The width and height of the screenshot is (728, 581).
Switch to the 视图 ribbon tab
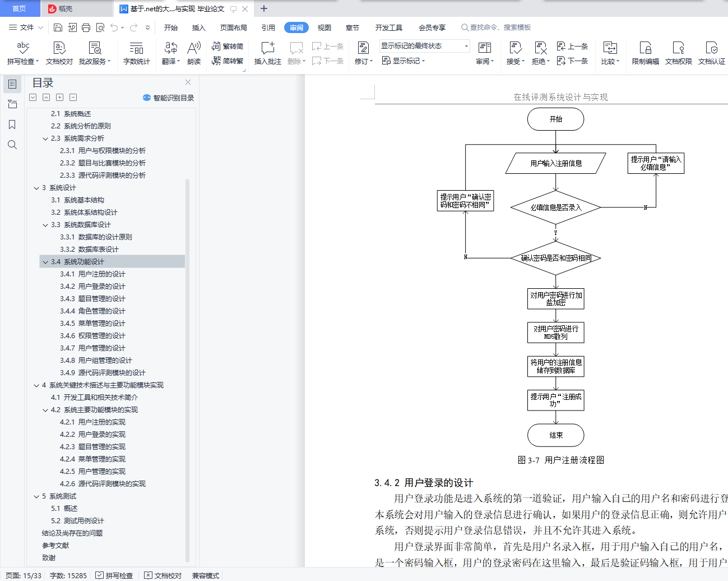point(324,27)
